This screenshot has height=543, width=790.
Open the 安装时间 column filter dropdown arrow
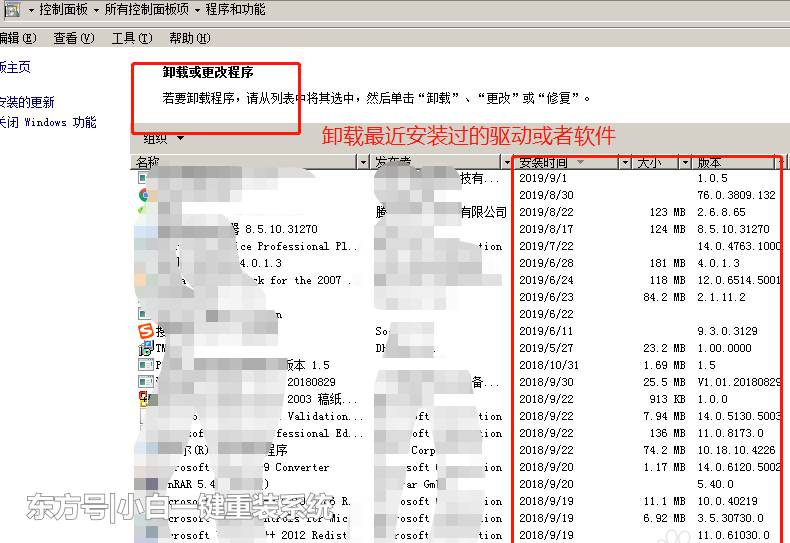tap(625, 162)
